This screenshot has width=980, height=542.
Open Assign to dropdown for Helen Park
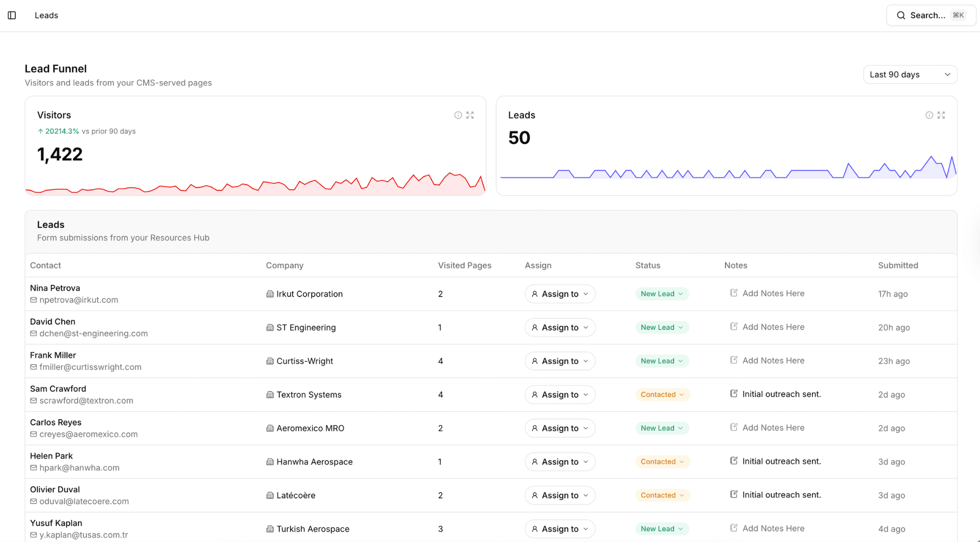[x=560, y=462]
